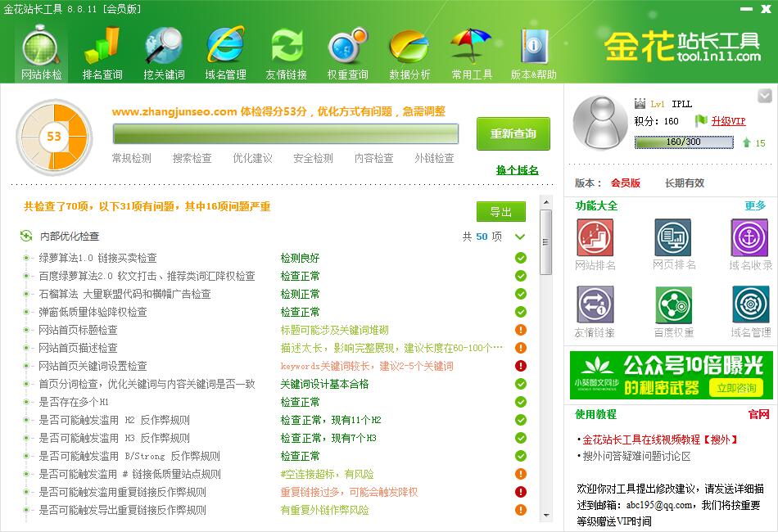
Task: Open 搜外问答疑难问题讨论区 link
Action: click(636, 456)
